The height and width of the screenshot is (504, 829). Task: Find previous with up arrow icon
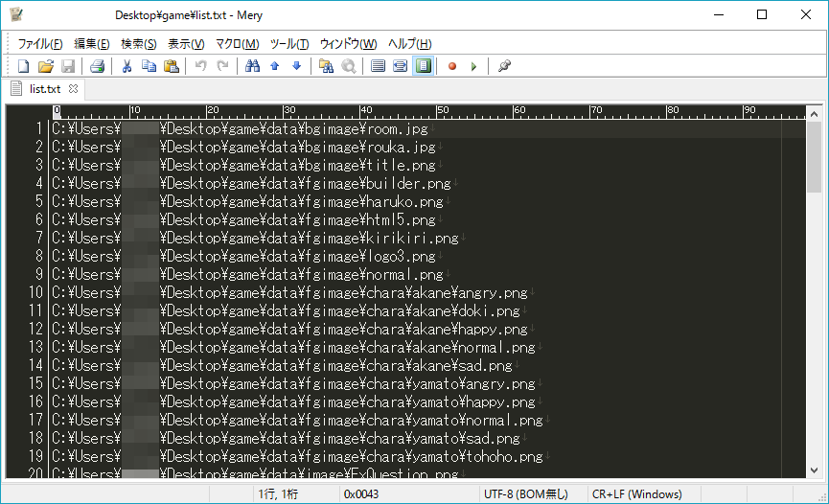[x=274, y=66]
